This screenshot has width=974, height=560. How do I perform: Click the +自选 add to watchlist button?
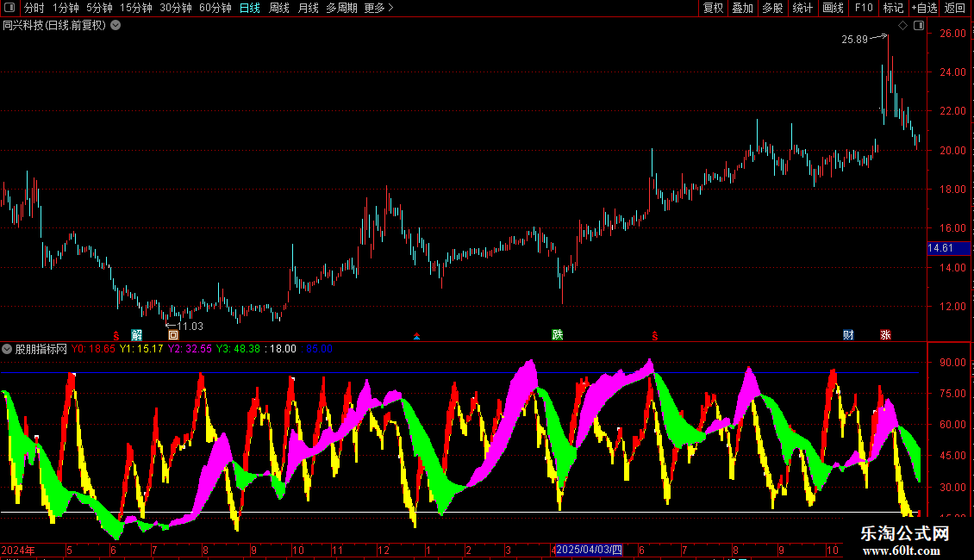pyautogui.click(x=922, y=8)
